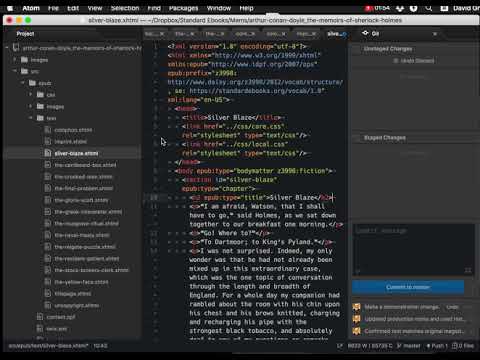Click the css folder icon
The image size is (480, 360).
pos(40,95)
